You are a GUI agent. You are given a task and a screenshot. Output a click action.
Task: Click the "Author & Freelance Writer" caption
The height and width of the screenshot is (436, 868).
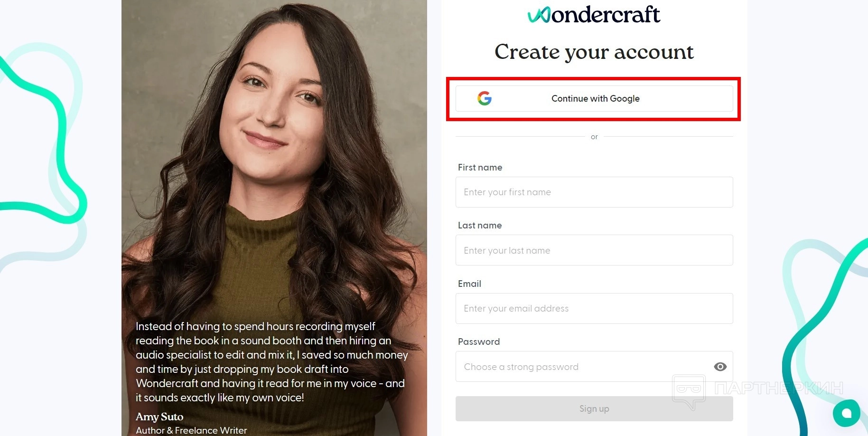point(191,430)
